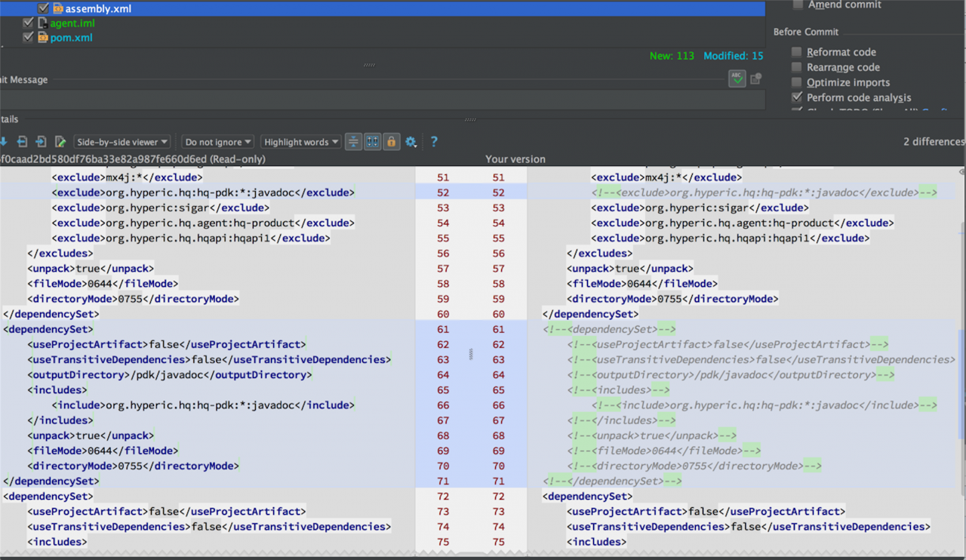Click the compare next file icon
This screenshot has height=560, width=966.
coord(41,142)
